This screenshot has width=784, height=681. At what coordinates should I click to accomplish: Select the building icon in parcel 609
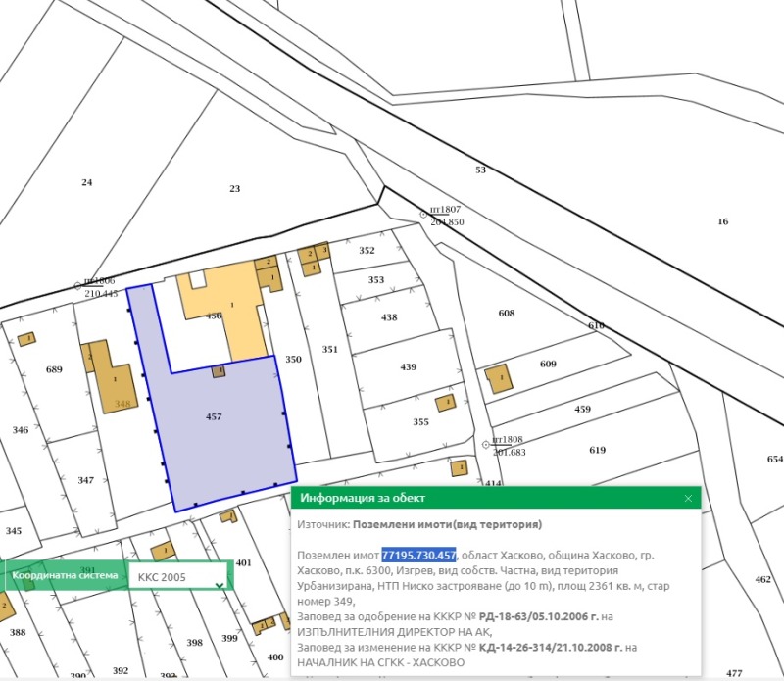[x=500, y=376]
